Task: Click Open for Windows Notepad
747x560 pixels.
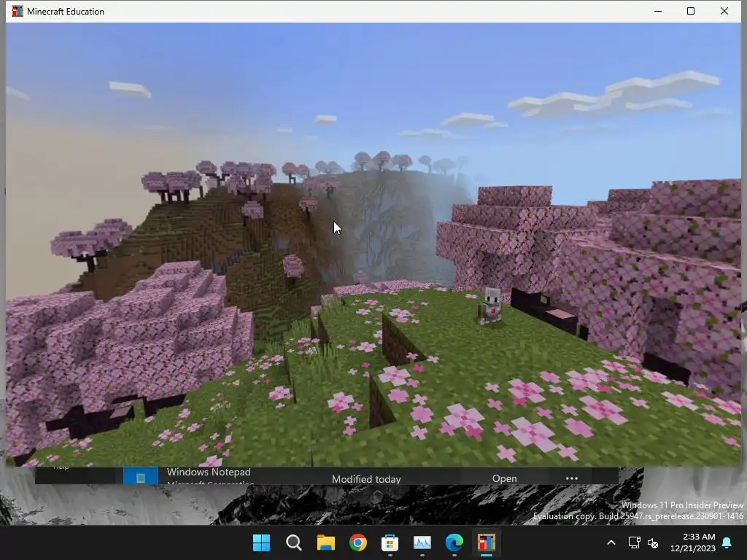Action: click(x=505, y=478)
